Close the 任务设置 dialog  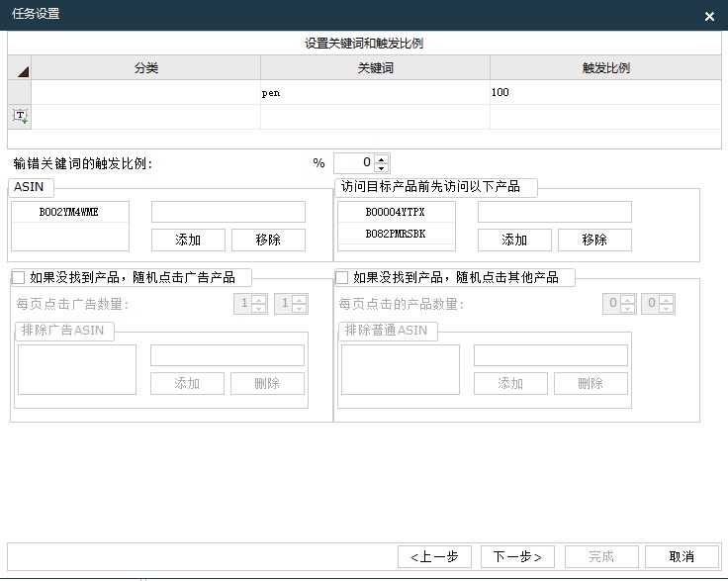pos(709,16)
